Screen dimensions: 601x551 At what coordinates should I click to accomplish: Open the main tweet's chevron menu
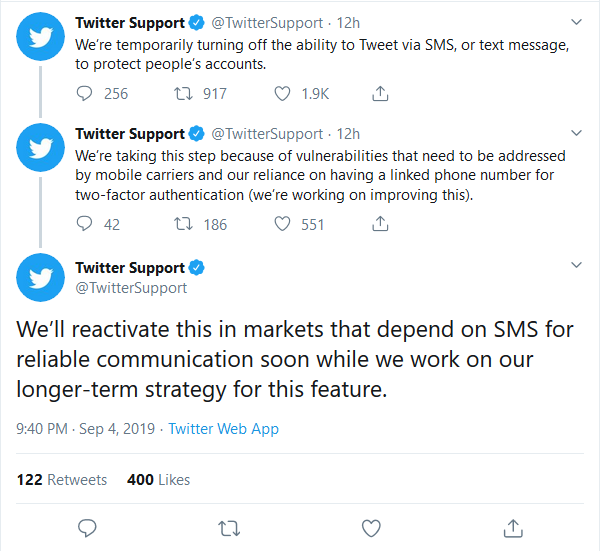pos(576,265)
